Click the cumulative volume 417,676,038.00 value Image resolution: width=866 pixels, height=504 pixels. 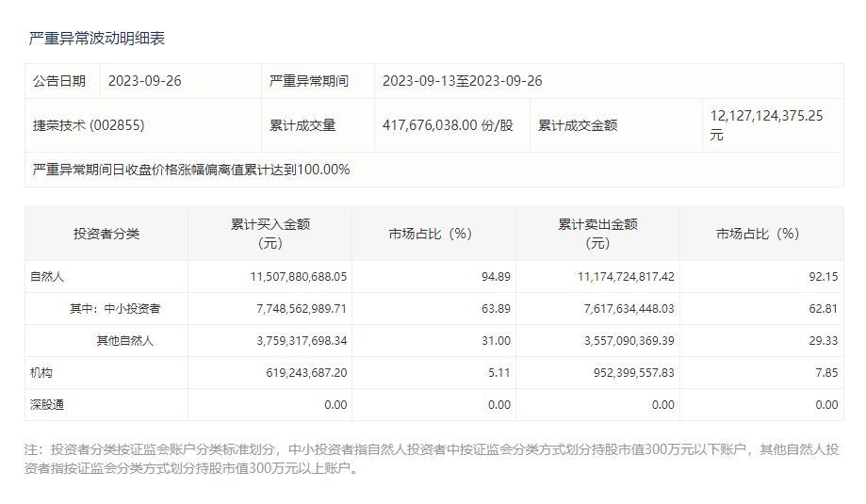pyautogui.click(x=448, y=125)
